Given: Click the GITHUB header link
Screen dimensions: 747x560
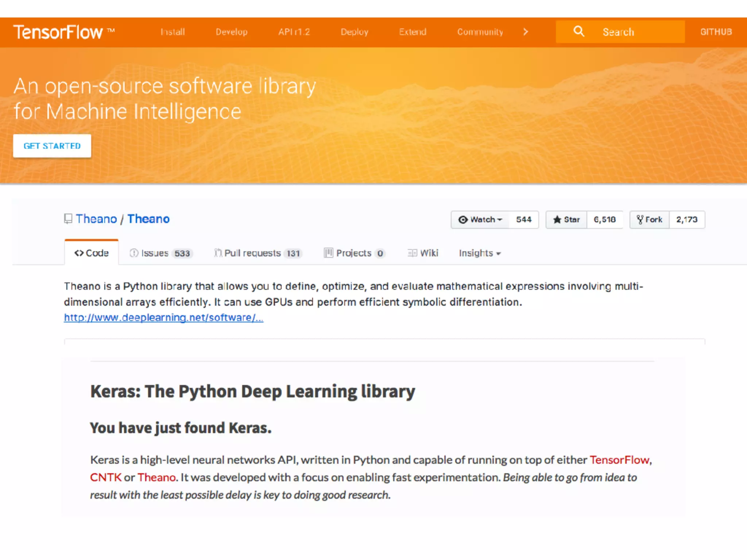Looking at the screenshot, I should click(x=716, y=32).
